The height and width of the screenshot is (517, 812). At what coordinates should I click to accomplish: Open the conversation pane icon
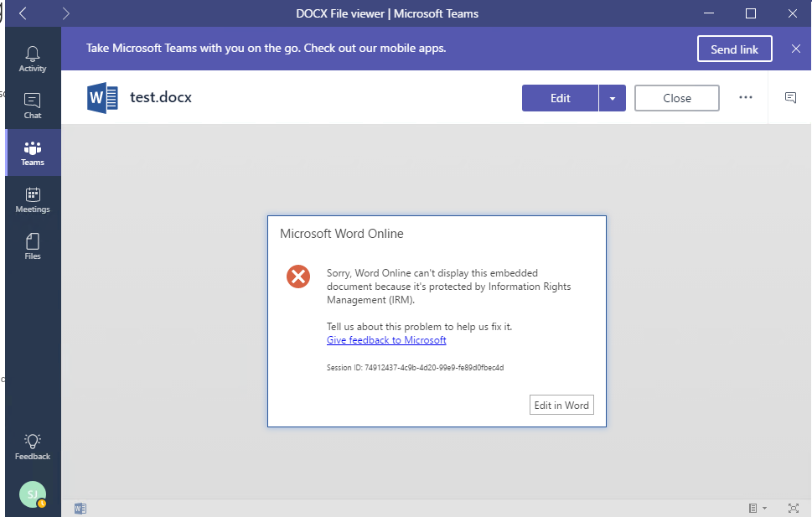pos(790,97)
